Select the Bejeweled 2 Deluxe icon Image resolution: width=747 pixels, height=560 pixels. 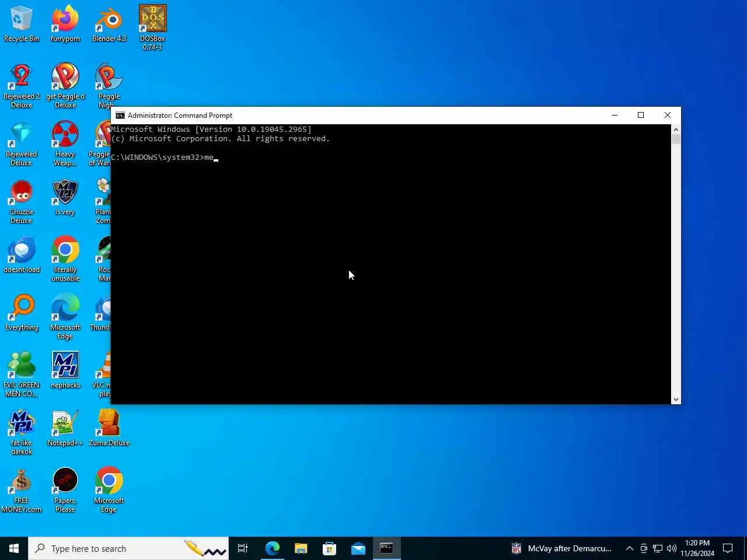pyautogui.click(x=22, y=86)
